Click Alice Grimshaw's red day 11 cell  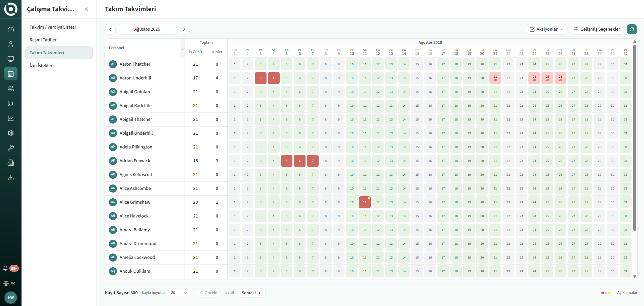click(365, 202)
